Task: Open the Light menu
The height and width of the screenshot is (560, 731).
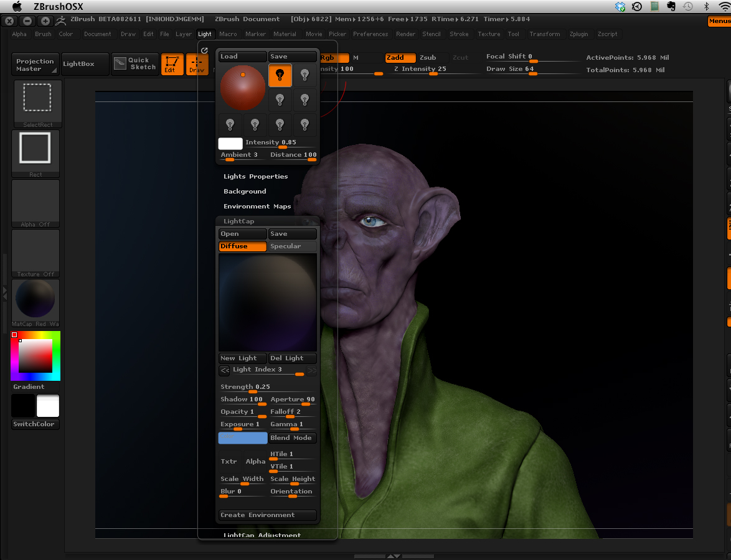Action: click(x=205, y=34)
